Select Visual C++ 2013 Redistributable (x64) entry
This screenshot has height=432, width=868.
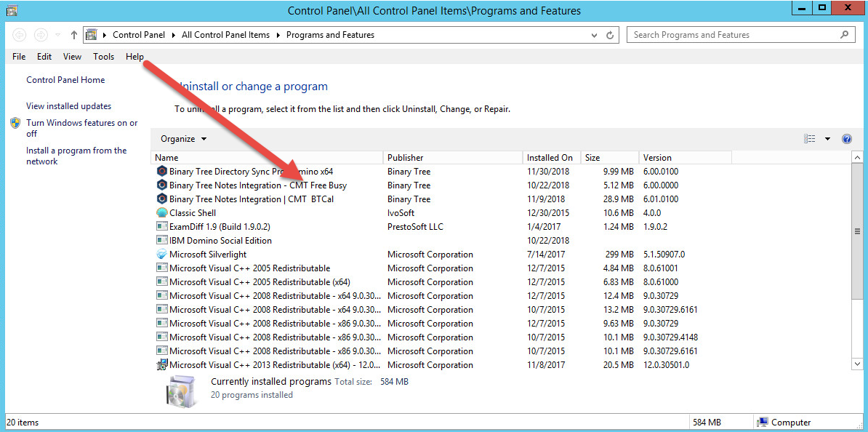[x=275, y=365]
